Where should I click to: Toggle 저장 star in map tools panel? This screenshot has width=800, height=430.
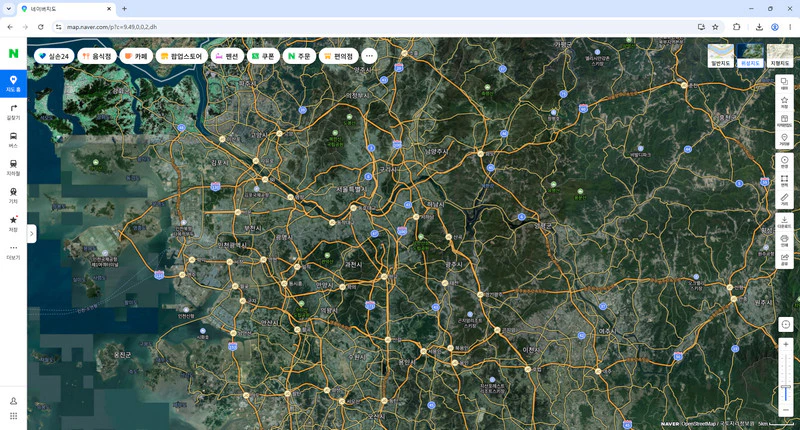(x=784, y=103)
